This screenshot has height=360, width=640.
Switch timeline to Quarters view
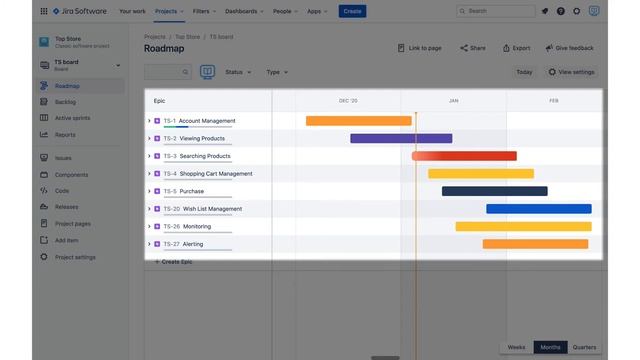(584, 347)
